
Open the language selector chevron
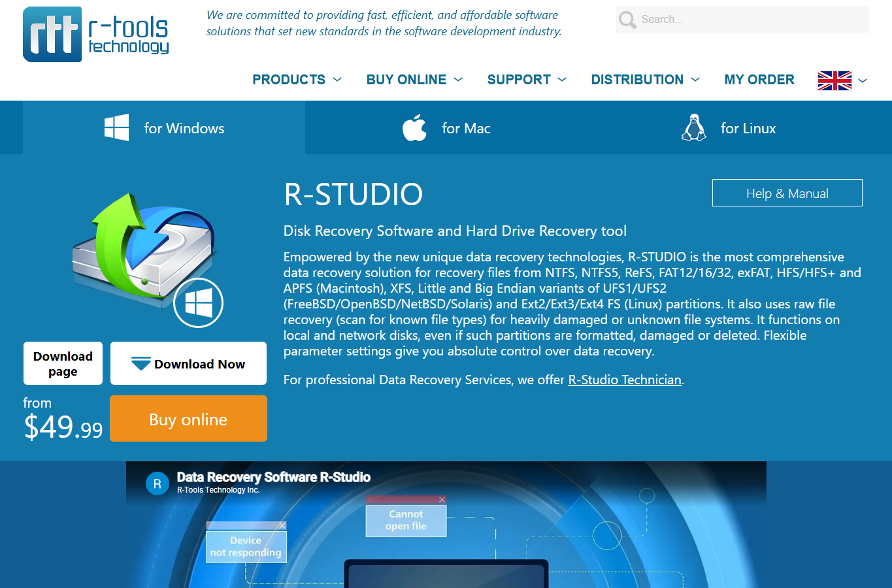click(863, 81)
